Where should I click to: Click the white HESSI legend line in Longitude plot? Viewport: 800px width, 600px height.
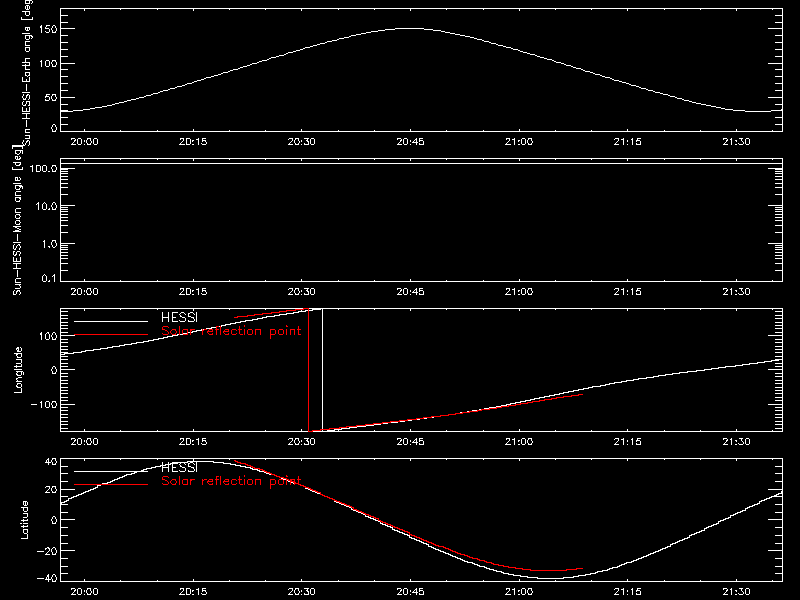pos(111,321)
